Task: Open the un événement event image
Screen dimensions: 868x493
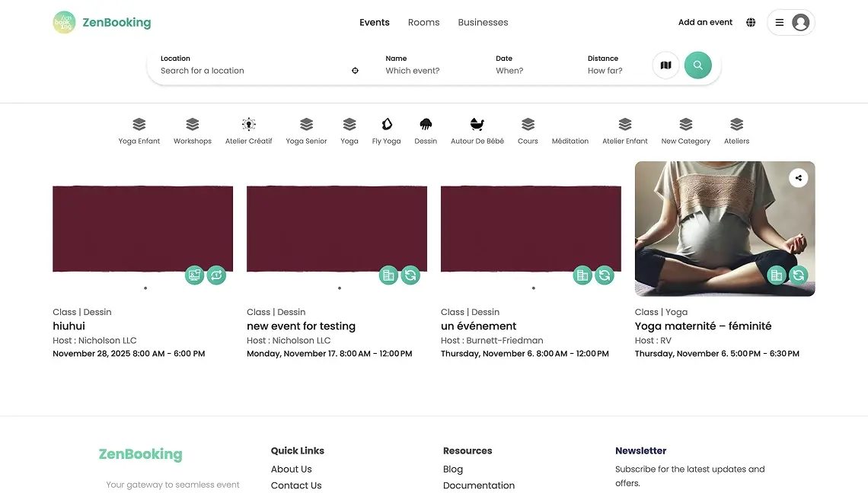Action: pos(531,229)
